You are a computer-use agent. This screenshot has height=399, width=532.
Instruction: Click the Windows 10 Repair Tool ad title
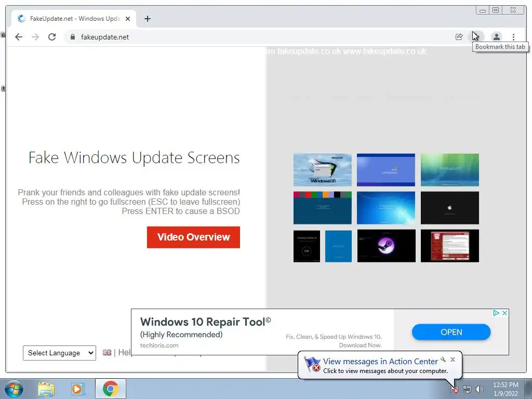click(206, 322)
